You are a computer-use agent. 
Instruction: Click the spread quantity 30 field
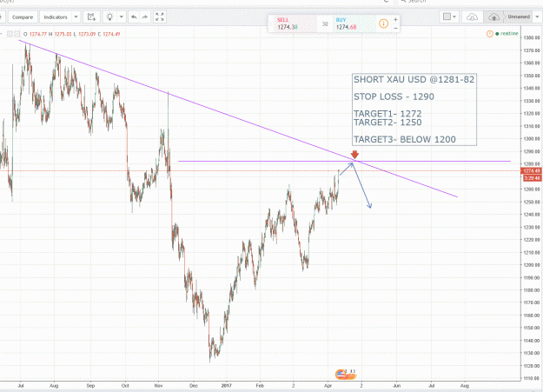pos(325,24)
